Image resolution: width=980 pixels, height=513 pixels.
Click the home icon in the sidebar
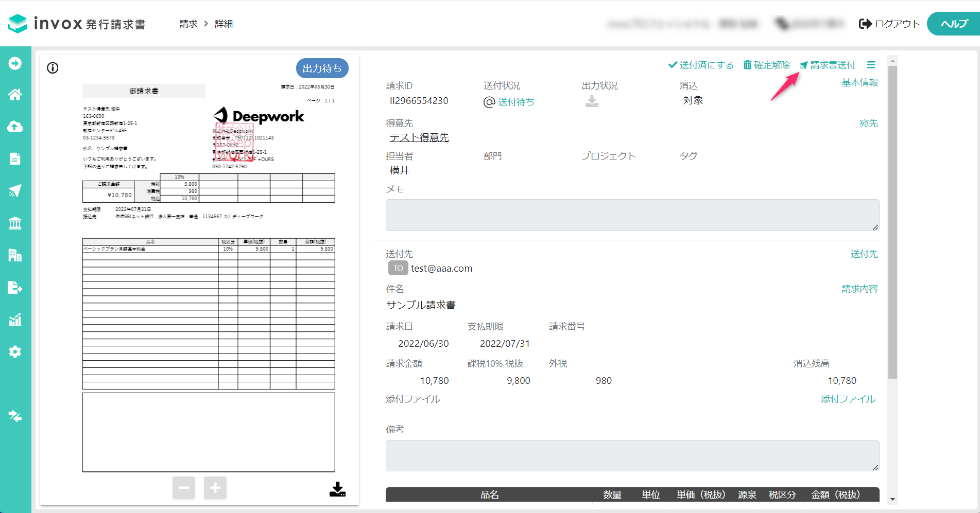click(15, 95)
